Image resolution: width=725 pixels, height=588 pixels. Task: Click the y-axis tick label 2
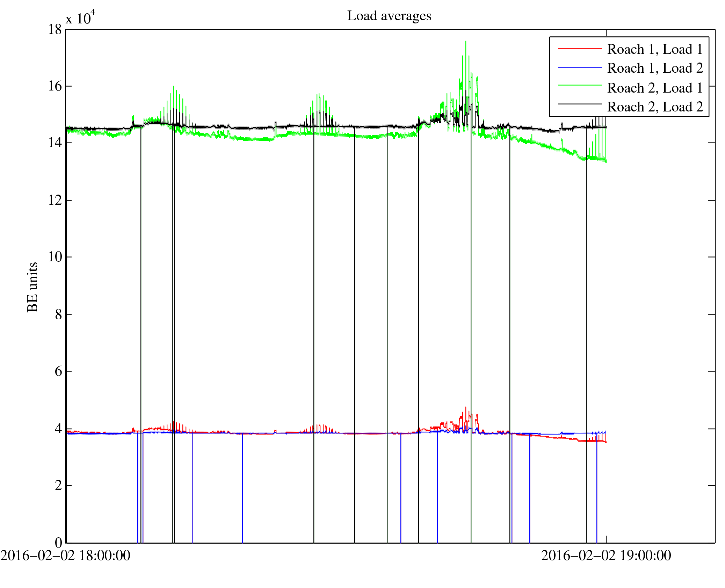coord(58,485)
